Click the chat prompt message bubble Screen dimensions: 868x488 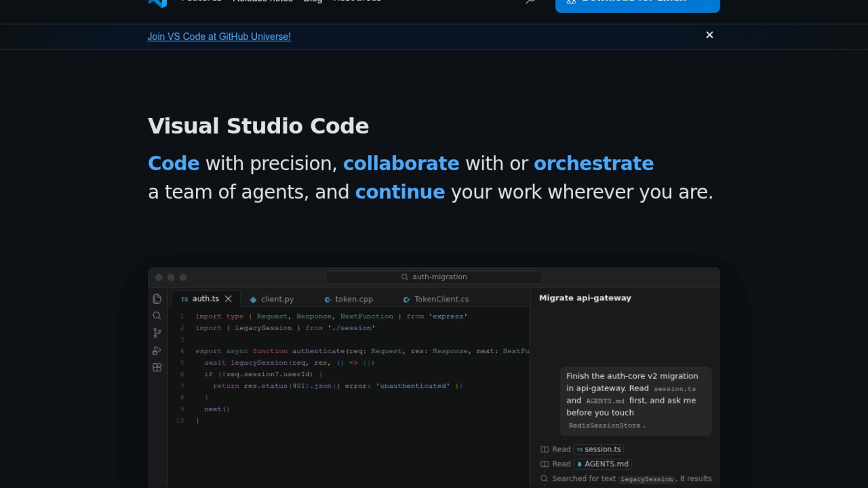pos(636,401)
